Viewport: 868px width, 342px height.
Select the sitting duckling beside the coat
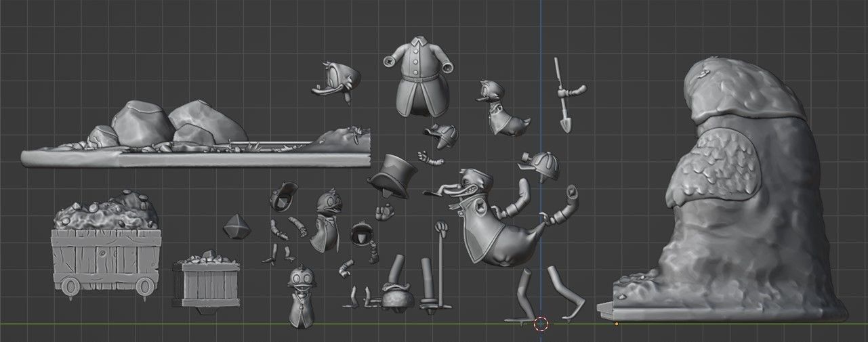tap(503, 109)
